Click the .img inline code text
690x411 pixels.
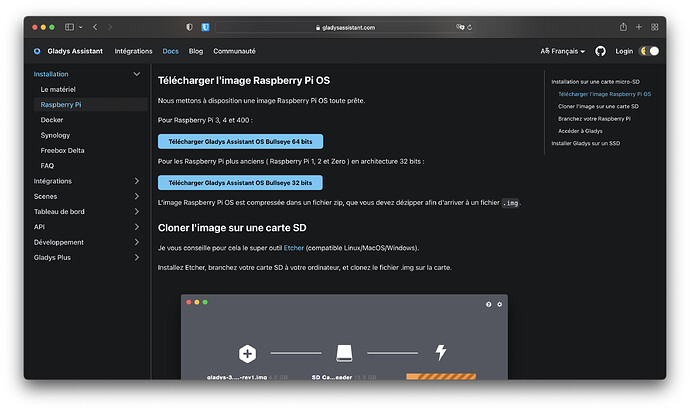coord(510,203)
